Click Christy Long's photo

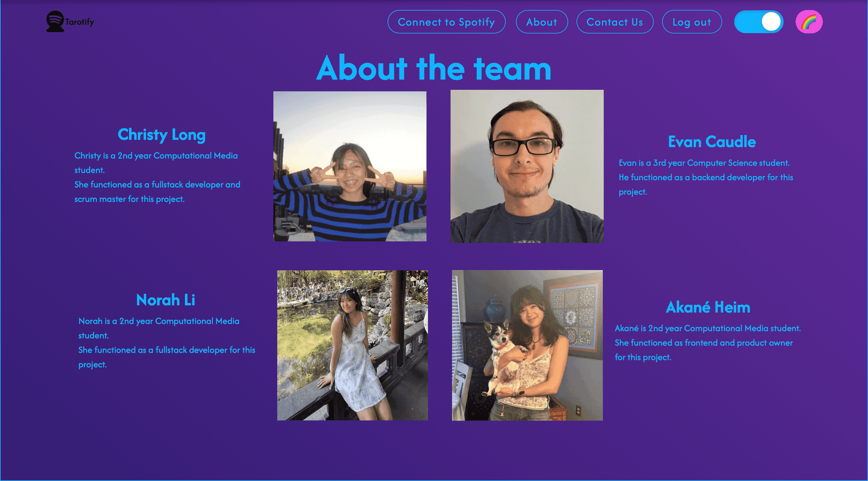(x=350, y=166)
